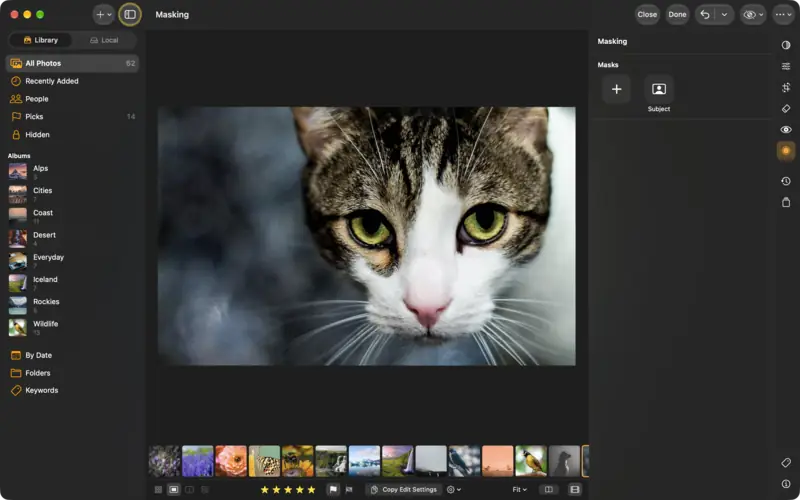
Task: Click the fourth dimmed view mode icon
Action: point(205,490)
